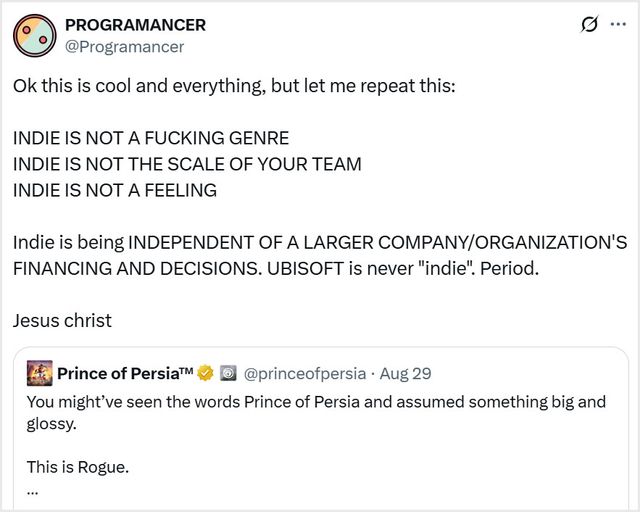640x512 pixels.
Task: Open the Aug 29 timestamp link
Action: (405, 374)
